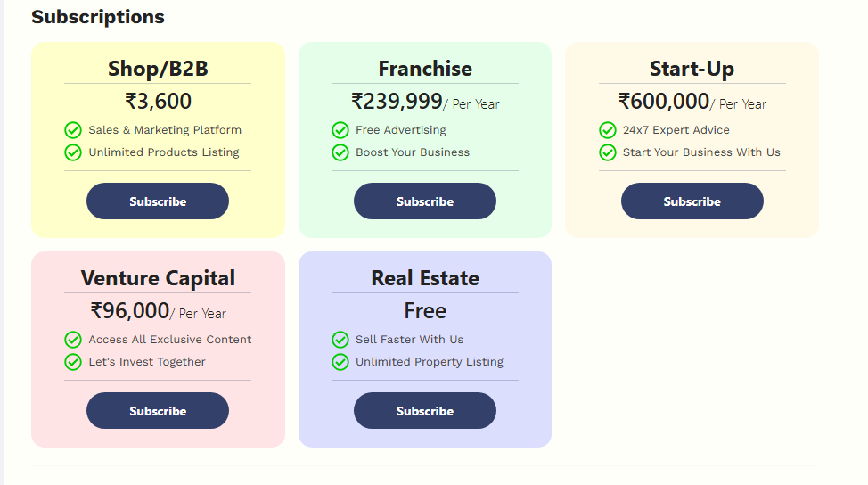This screenshot has width=868, height=485.
Task: Subscribe to the Franchise plan
Action: tap(425, 201)
